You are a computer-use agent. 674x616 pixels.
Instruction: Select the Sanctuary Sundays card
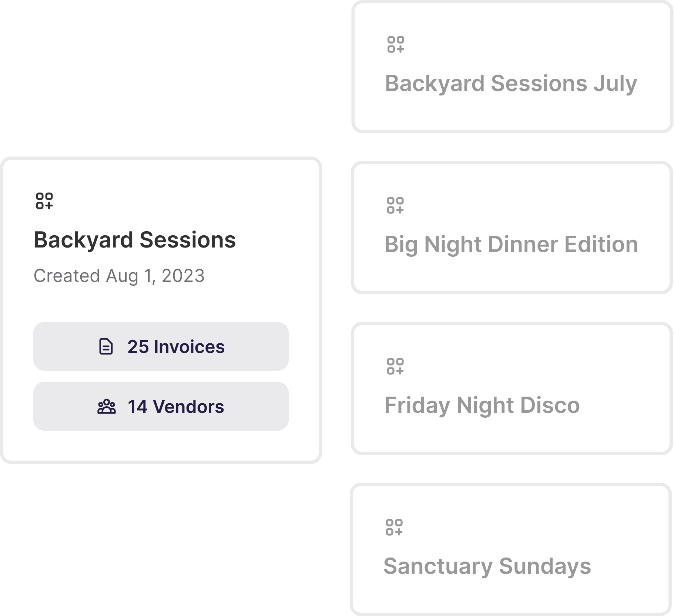pyautogui.click(x=511, y=549)
